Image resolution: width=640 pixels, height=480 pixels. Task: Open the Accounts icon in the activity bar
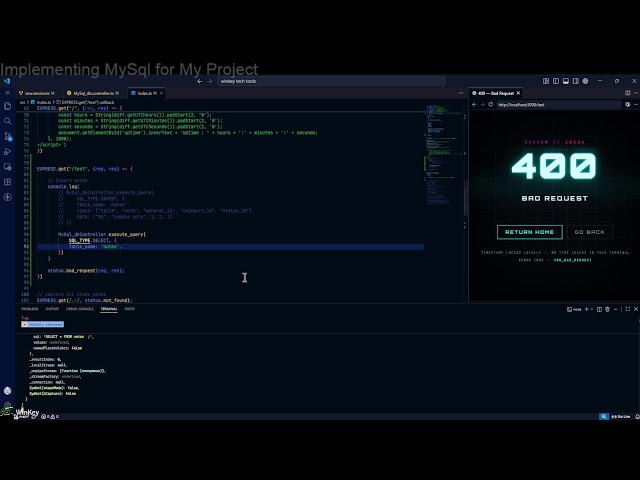tap(7, 391)
